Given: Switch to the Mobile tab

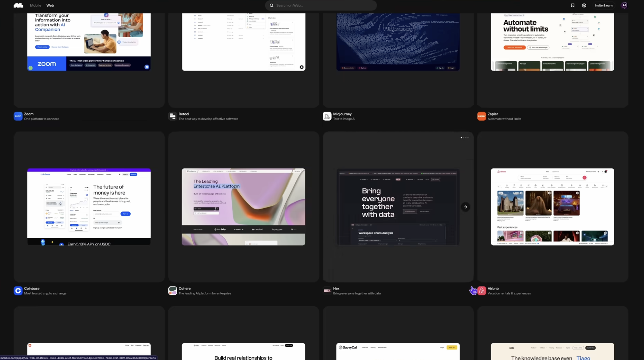Looking at the screenshot, I should [36, 5].
